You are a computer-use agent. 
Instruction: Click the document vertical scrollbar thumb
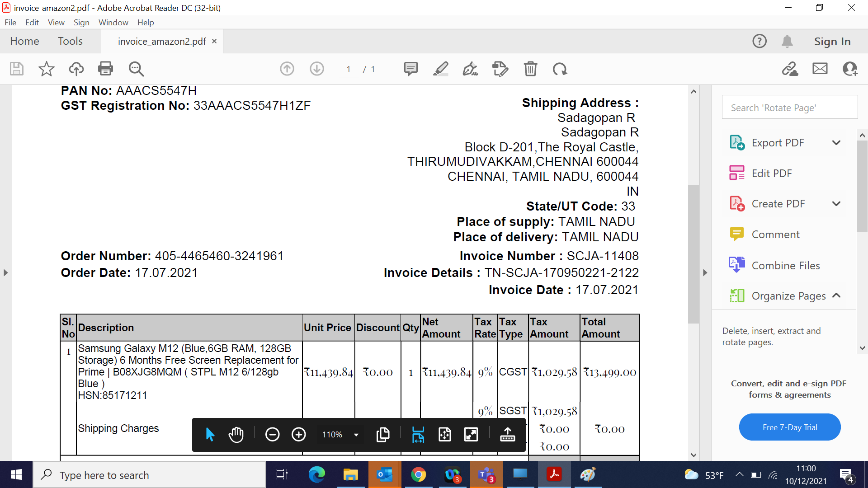coord(693,253)
